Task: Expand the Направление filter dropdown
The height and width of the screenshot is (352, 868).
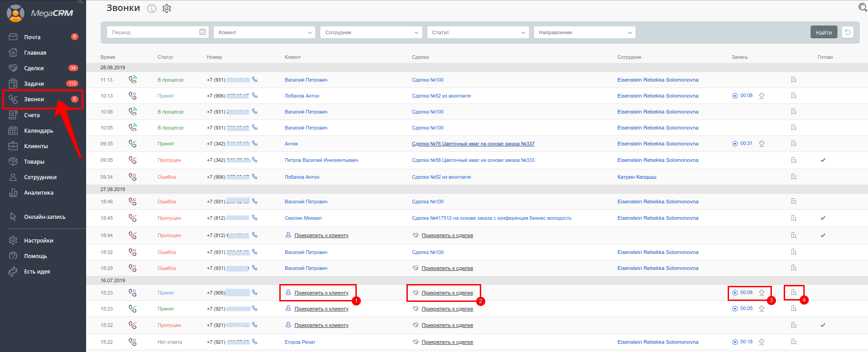Action: click(x=585, y=32)
